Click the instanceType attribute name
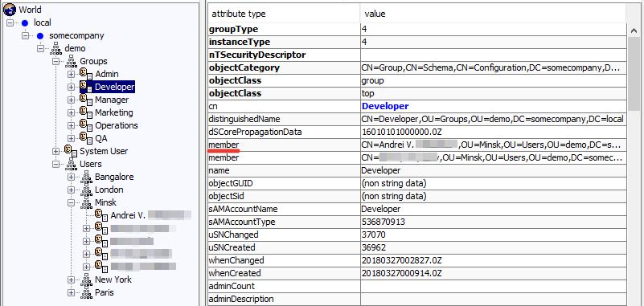 pyautogui.click(x=240, y=43)
